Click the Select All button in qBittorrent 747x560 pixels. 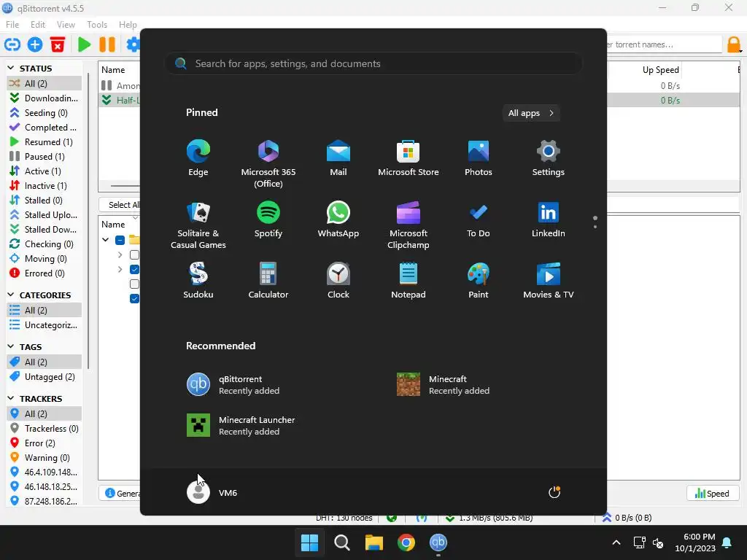(x=120, y=205)
